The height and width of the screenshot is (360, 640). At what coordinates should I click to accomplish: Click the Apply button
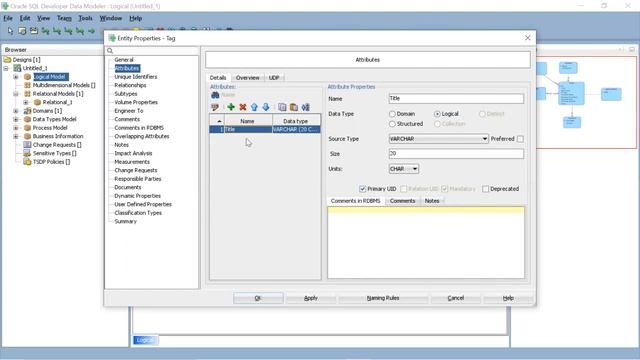click(x=311, y=298)
